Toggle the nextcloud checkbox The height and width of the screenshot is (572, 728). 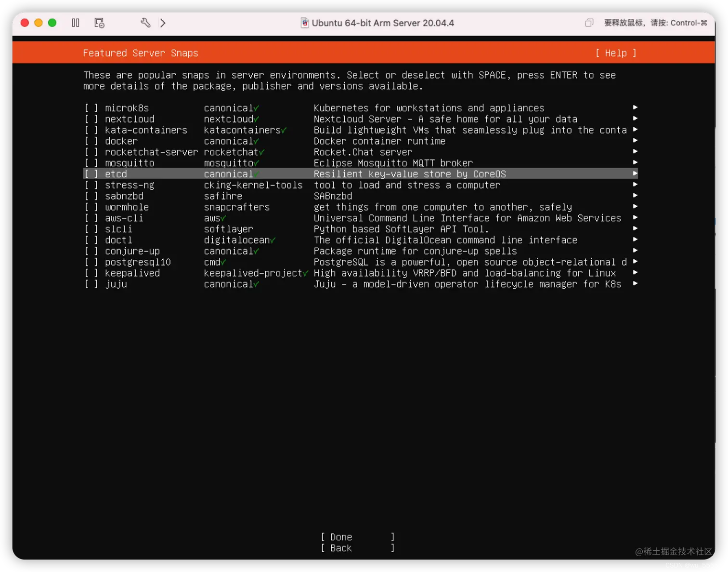point(91,119)
